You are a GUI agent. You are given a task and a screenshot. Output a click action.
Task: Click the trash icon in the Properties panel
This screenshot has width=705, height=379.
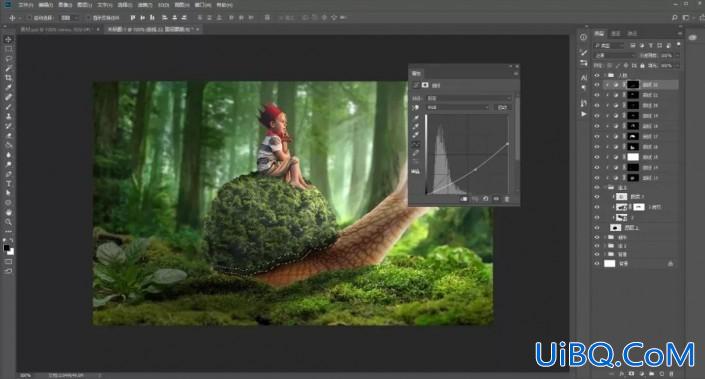[507, 199]
